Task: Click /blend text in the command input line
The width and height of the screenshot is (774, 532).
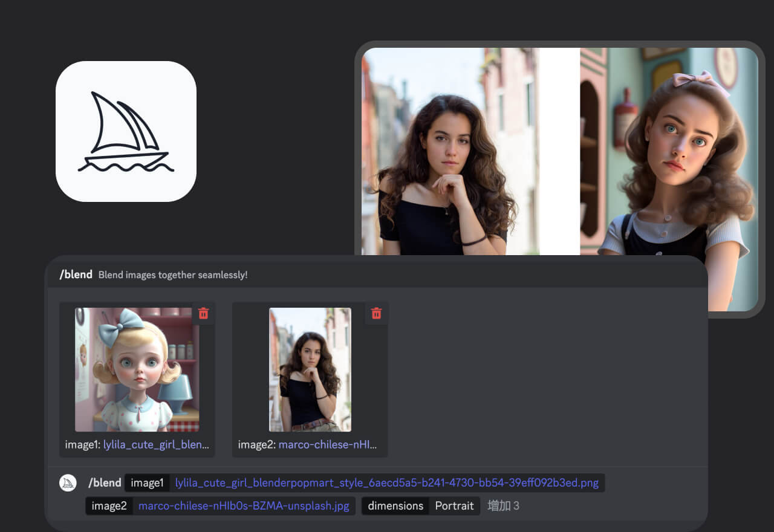Action: (x=105, y=482)
